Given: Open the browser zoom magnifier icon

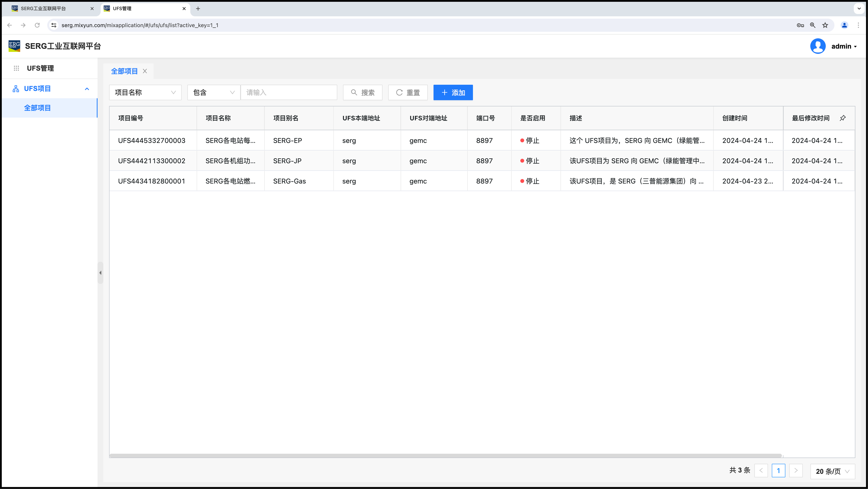Looking at the screenshot, I should pos(812,25).
